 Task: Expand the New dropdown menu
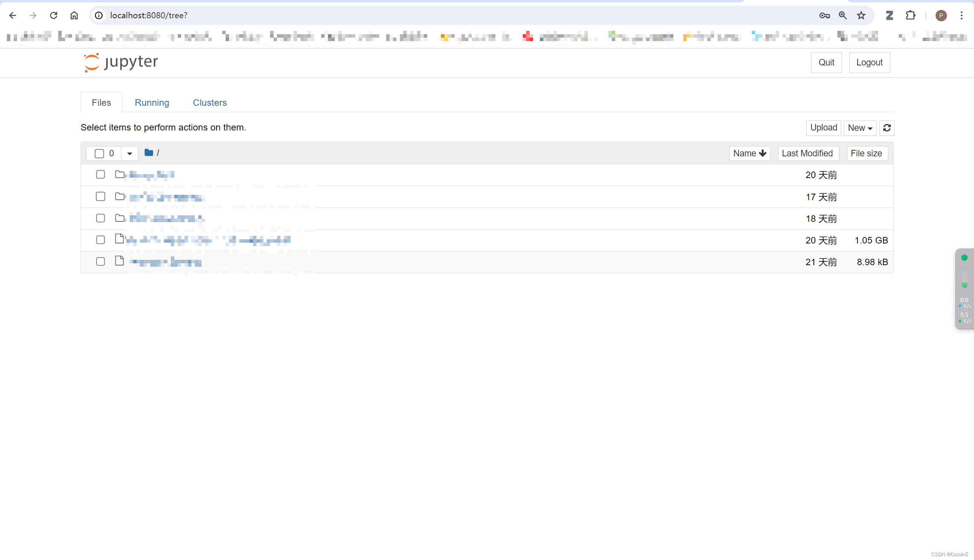tap(860, 128)
